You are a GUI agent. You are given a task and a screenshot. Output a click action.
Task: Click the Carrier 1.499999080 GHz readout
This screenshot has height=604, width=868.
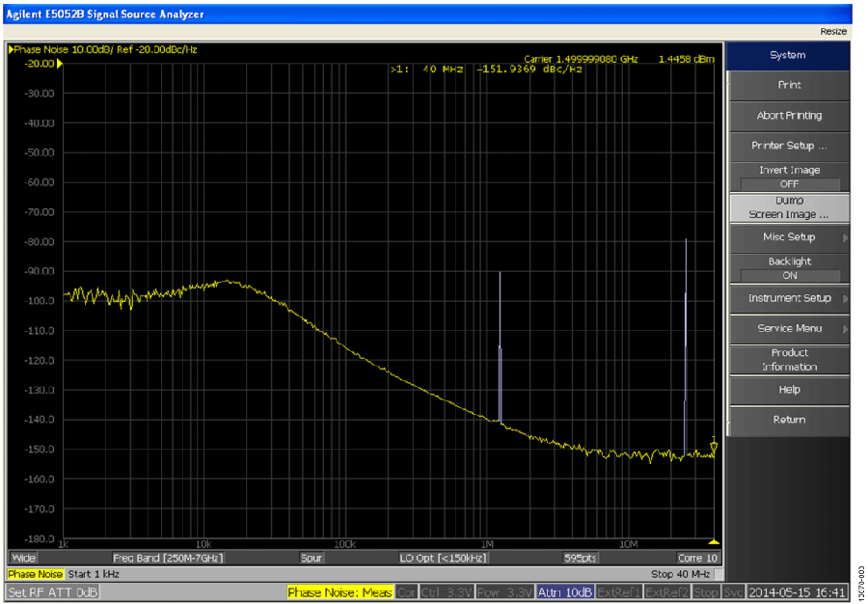tap(581, 59)
